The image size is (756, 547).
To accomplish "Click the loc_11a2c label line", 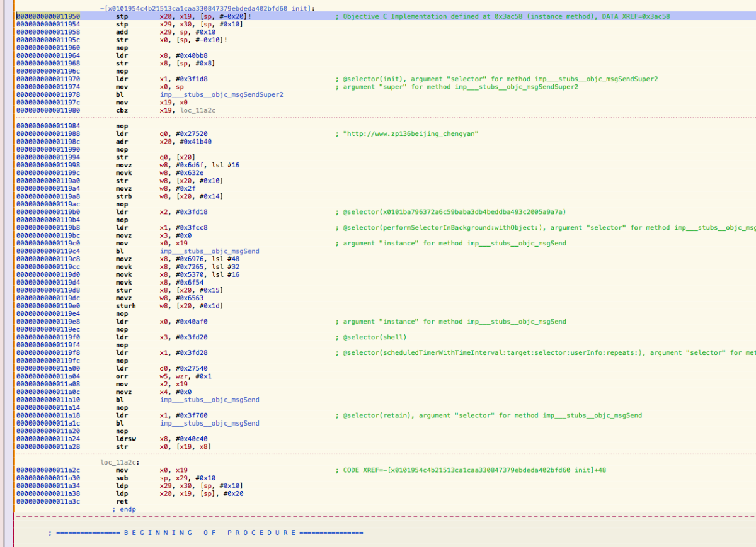I will tap(120, 462).
